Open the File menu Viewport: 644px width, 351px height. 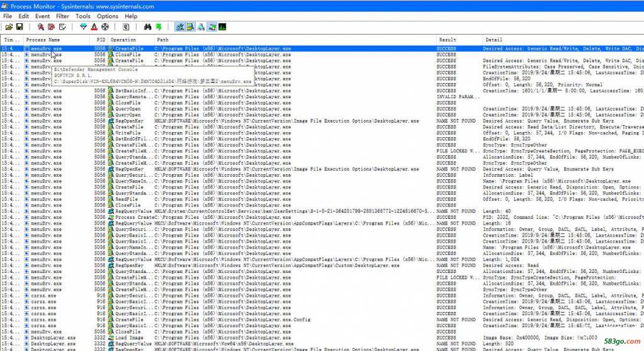point(8,16)
